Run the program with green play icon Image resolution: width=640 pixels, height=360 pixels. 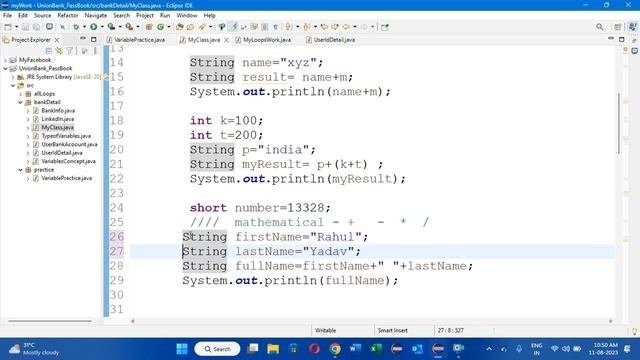click(93, 27)
